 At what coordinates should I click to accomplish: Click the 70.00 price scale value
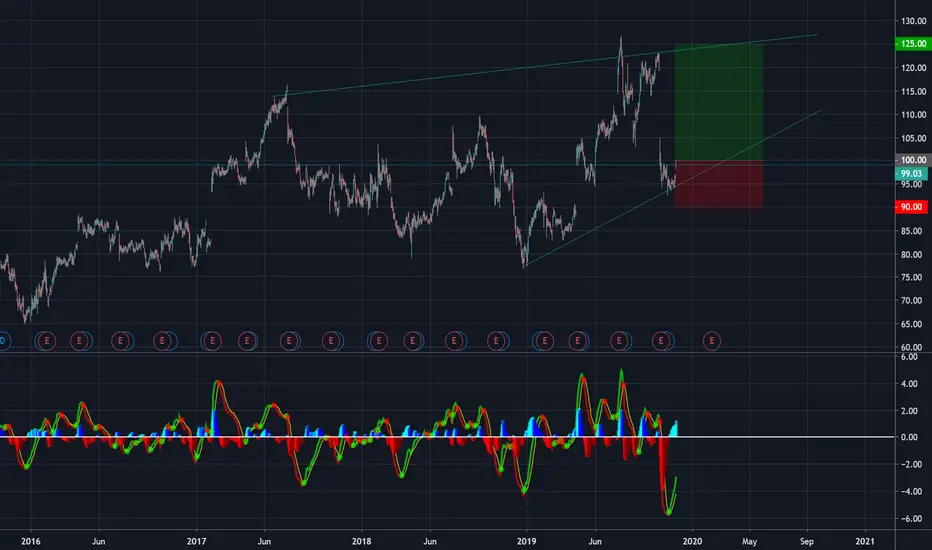coord(911,301)
